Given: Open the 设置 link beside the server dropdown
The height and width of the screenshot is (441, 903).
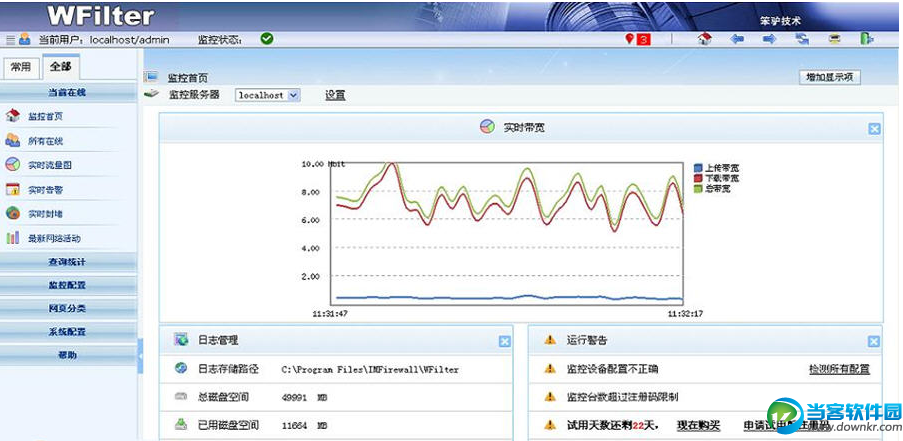Looking at the screenshot, I should pyautogui.click(x=335, y=96).
